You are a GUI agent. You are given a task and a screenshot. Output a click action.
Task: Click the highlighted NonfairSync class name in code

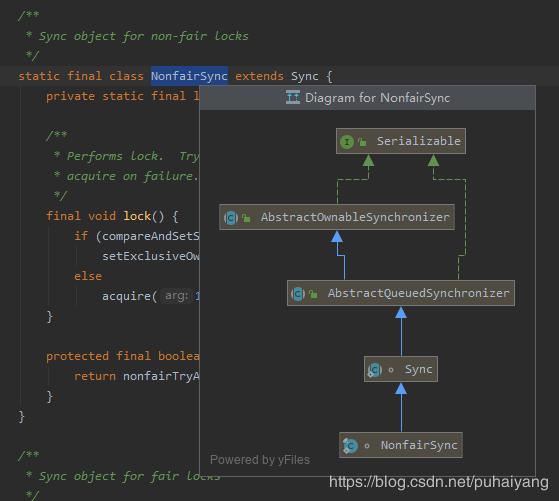[189, 76]
